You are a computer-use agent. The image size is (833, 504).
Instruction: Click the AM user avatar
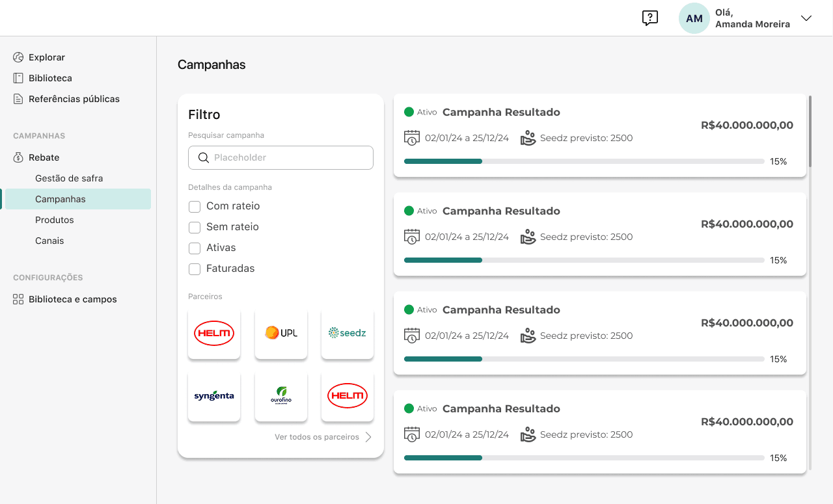pyautogui.click(x=694, y=18)
